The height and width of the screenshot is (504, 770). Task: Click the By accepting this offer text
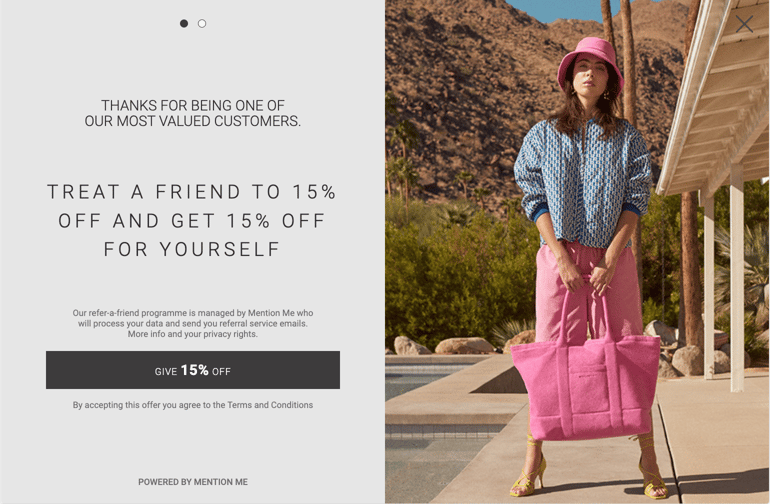pyautogui.click(x=192, y=405)
